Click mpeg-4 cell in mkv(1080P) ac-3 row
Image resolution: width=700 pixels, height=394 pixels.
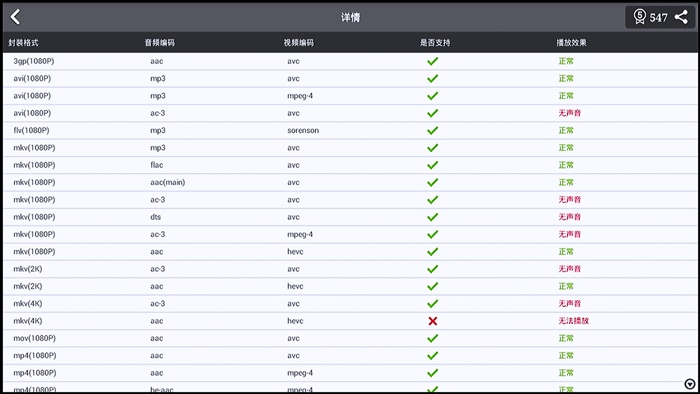coord(300,234)
